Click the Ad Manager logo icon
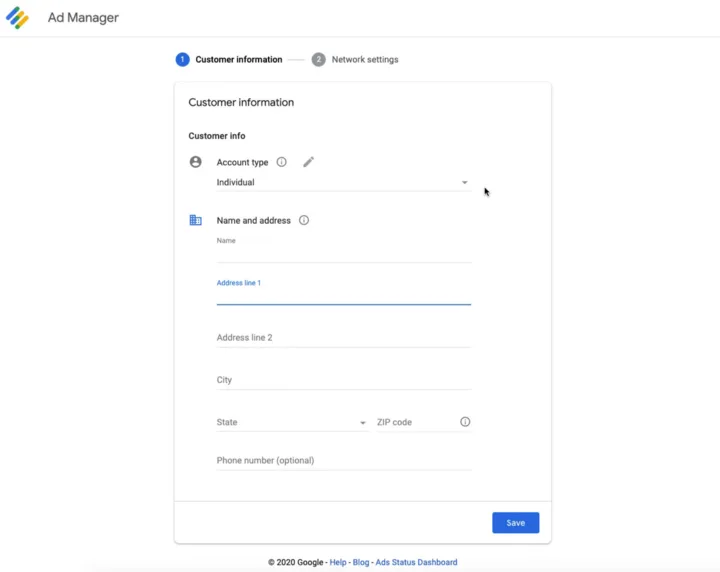 pyautogui.click(x=17, y=18)
